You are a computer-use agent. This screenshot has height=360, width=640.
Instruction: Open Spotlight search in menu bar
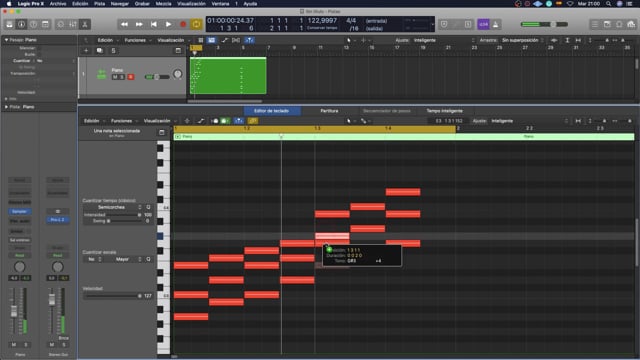(609, 4)
